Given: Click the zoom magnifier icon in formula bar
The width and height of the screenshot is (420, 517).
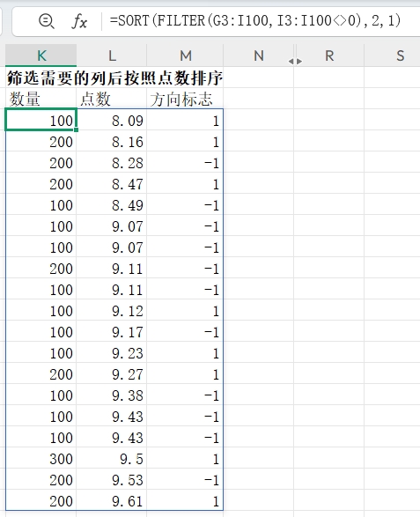Looking at the screenshot, I should click(46, 21).
